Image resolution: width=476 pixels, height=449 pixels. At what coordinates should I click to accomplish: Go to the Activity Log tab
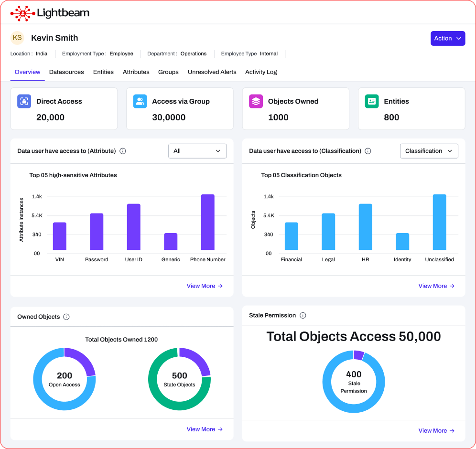[x=261, y=72]
